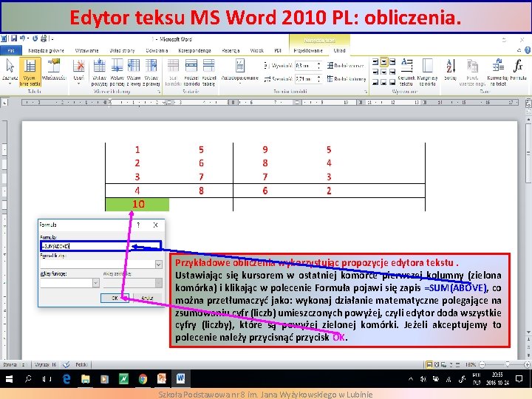The width and height of the screenshot is (532, 399).
Task: Open Chrome from taskbar
Action: pyautogui.click(x=143, y=379)
